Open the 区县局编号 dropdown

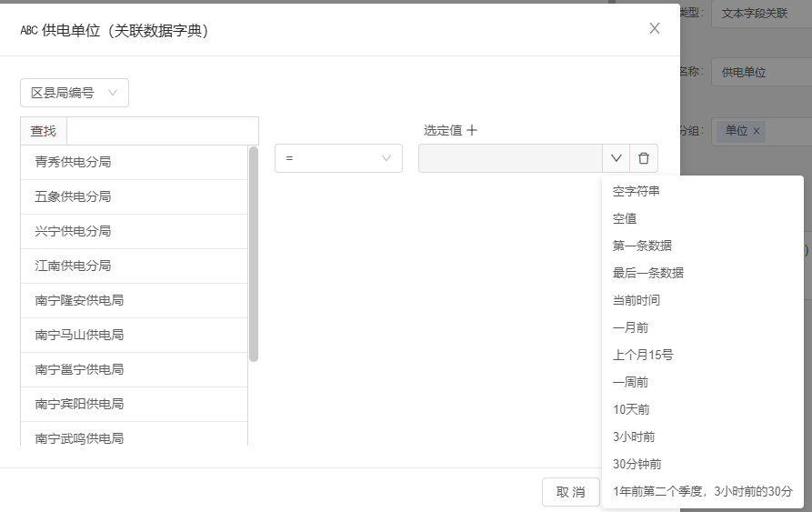pyautogui.click(x=75, y=93)
